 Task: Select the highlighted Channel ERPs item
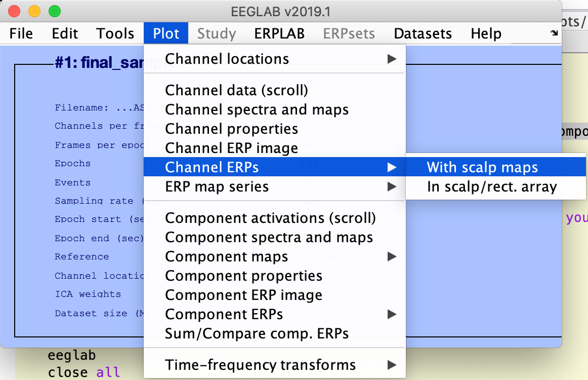pos(274,167)
